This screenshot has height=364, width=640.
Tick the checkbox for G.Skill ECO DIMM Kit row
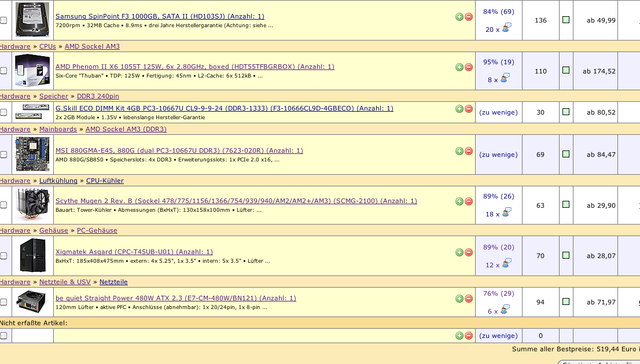coord(3,112)
